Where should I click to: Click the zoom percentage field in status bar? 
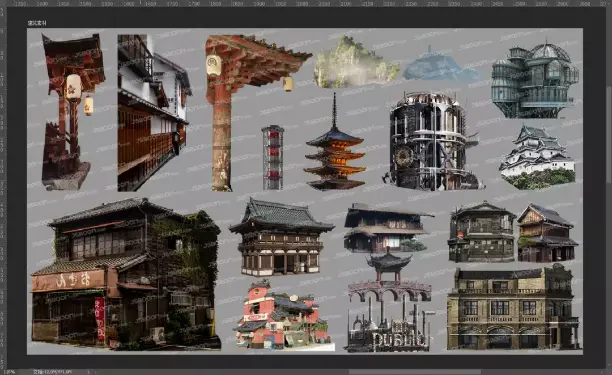(9, 372)
